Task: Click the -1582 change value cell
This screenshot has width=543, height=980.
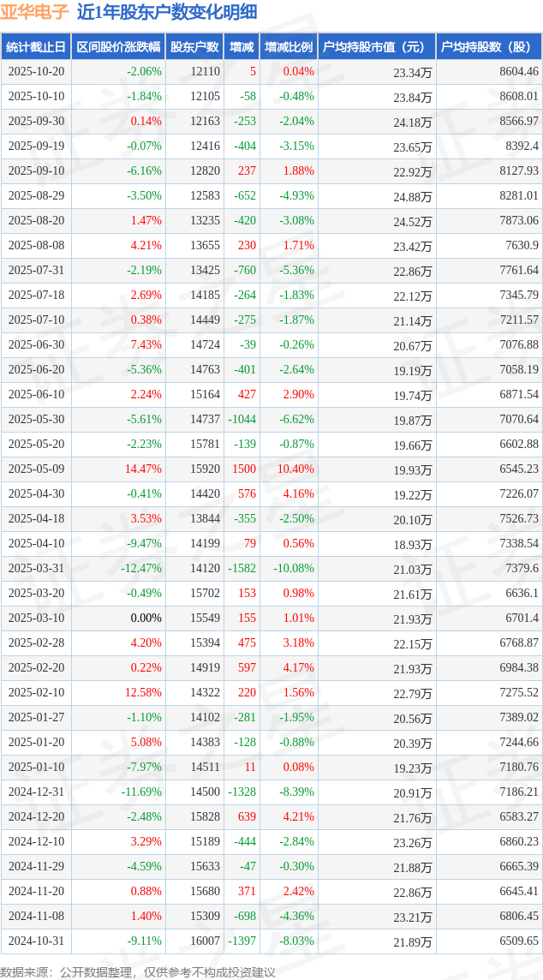Action: (242, 569)
